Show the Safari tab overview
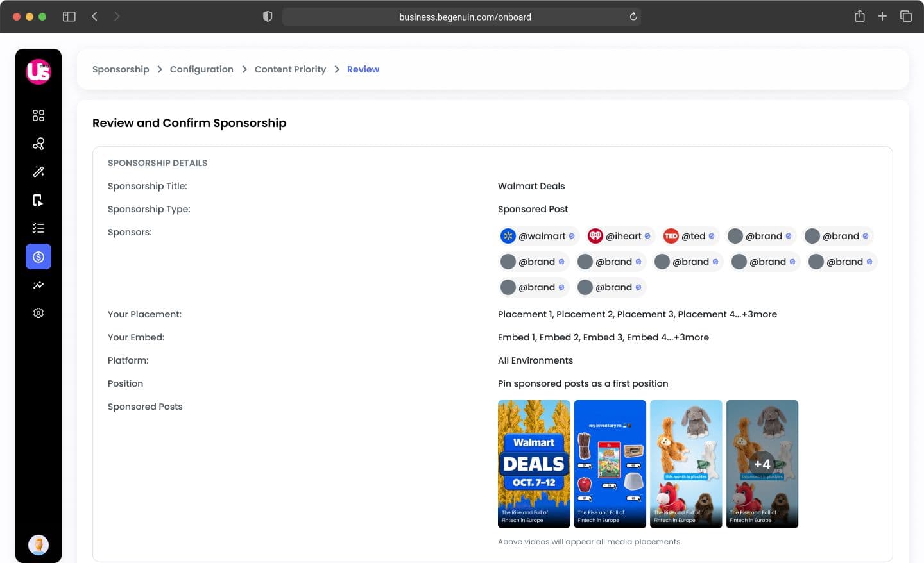Viewport: 924px width, 563px height. (906, 17)
